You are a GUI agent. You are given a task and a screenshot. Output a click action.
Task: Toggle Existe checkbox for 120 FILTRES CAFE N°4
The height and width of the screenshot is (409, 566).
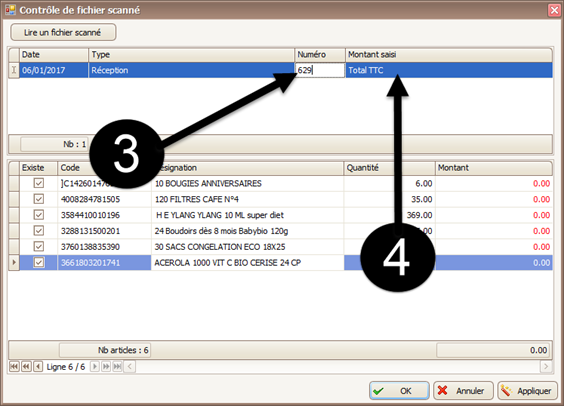39,199
